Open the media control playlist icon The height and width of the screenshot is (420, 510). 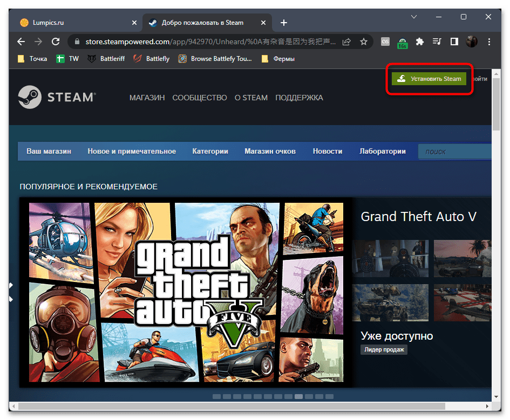point(437,42)
